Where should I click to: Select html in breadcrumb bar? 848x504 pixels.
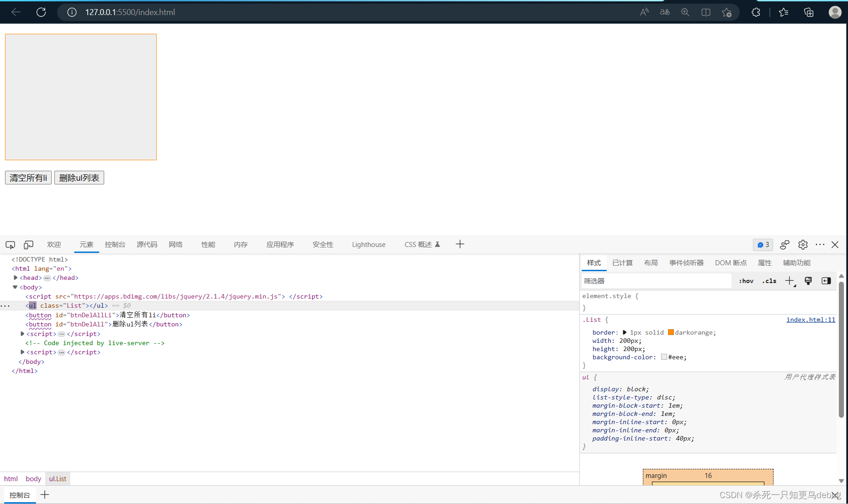point(11,478)
